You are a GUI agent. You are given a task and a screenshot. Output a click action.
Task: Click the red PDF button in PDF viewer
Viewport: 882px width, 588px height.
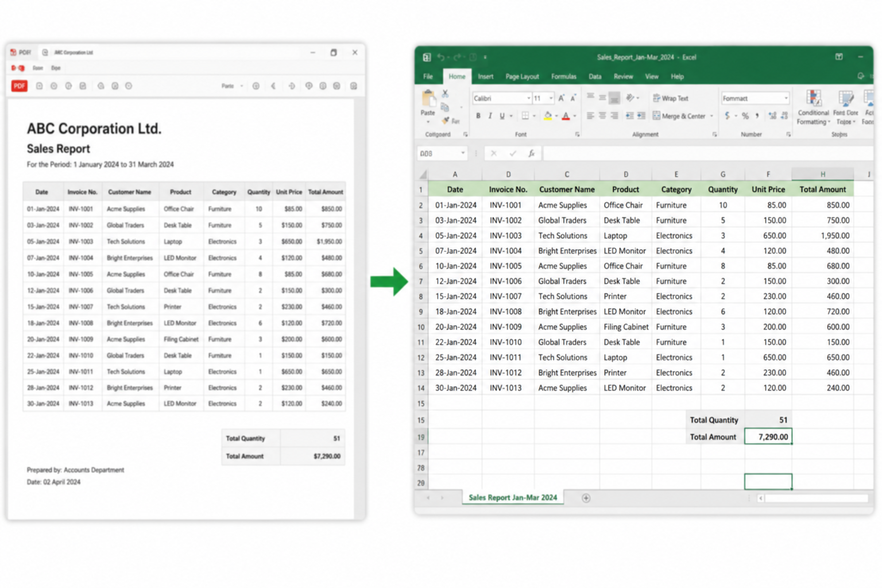point(20,86)
